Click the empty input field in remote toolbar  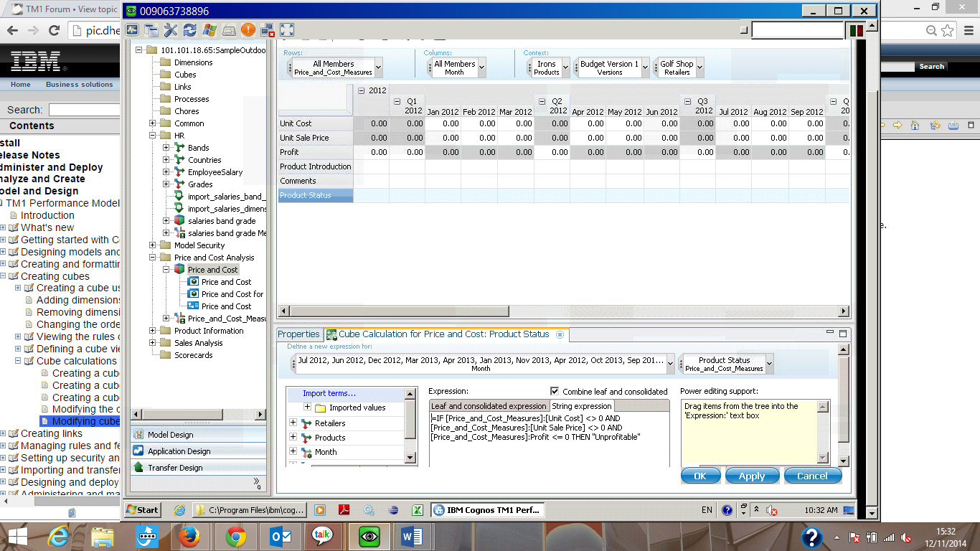[x=798, y=30]
